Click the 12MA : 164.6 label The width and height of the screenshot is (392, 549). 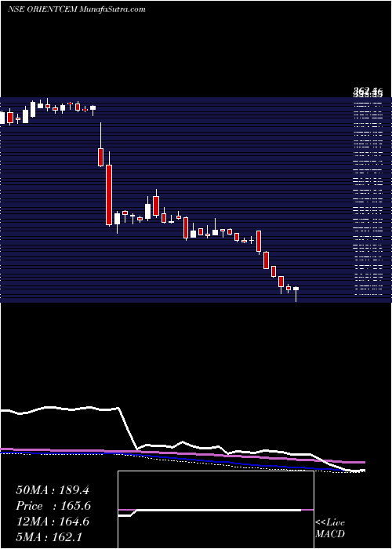53,522
